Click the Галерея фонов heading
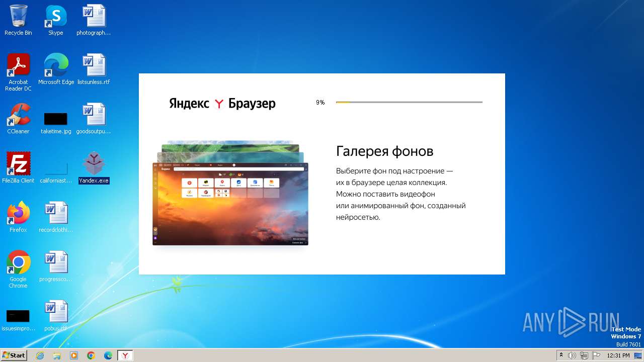 (384, 151)
